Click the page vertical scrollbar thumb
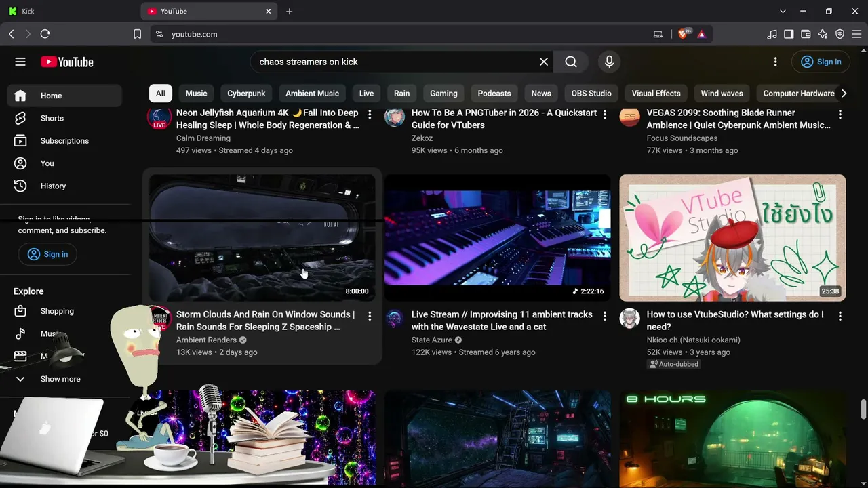Image resolution: width=868 pixels, height=488 pixels. pos(863,410)
